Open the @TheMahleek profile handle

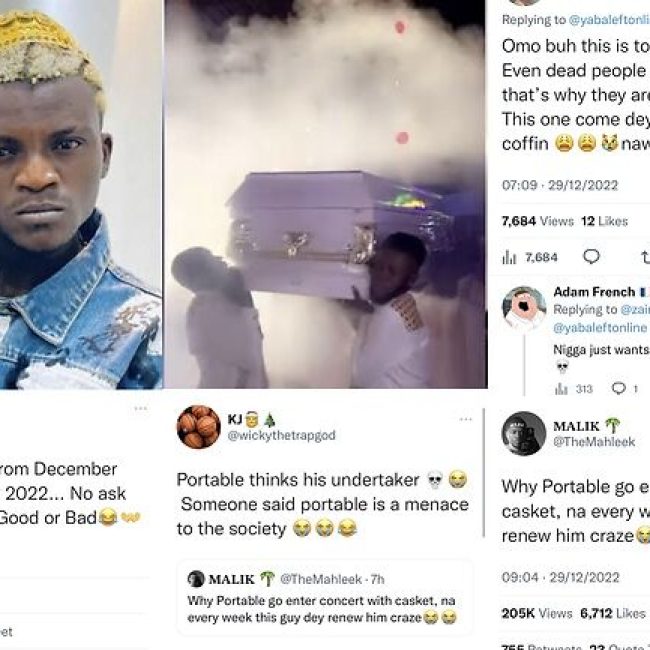tap(594, 442)
